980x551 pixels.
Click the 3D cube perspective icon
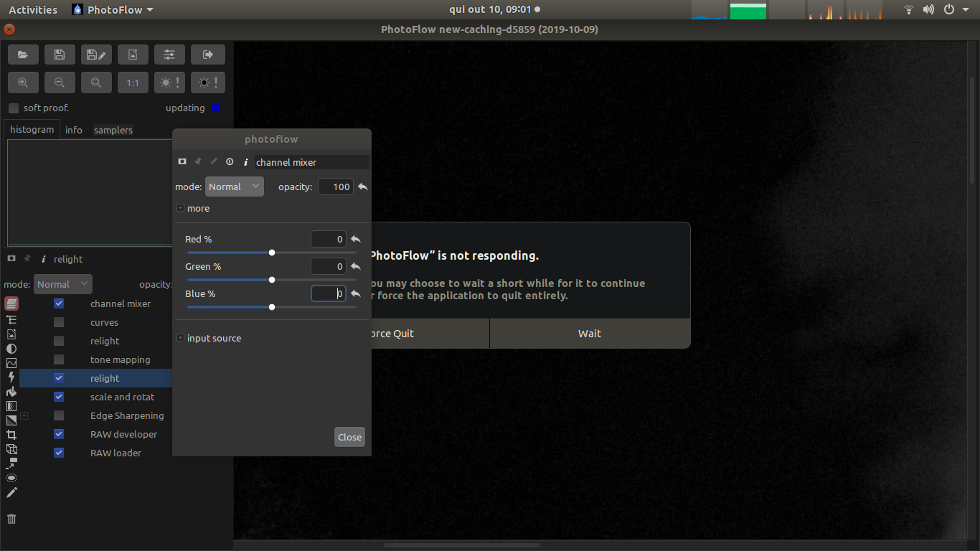(11, 449)
